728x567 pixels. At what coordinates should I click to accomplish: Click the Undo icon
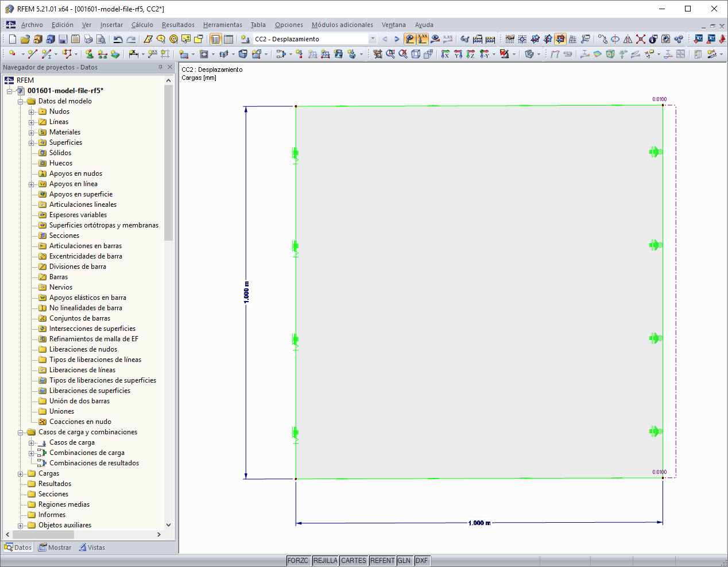[x=118, y=39]
